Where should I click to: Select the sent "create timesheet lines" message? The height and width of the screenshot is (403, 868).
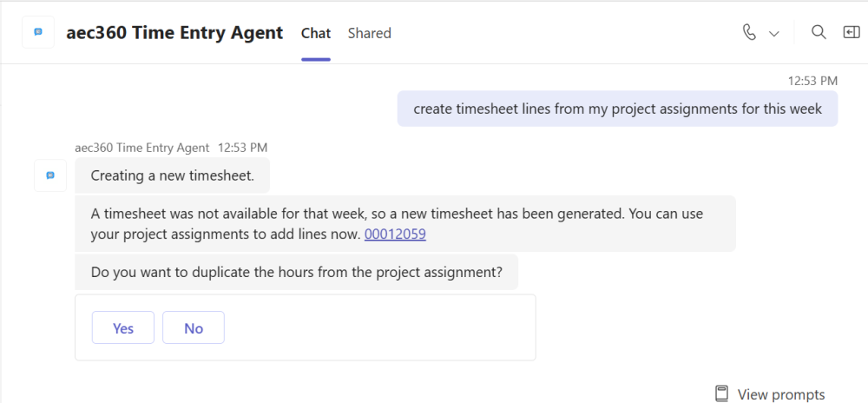(617, 109)
